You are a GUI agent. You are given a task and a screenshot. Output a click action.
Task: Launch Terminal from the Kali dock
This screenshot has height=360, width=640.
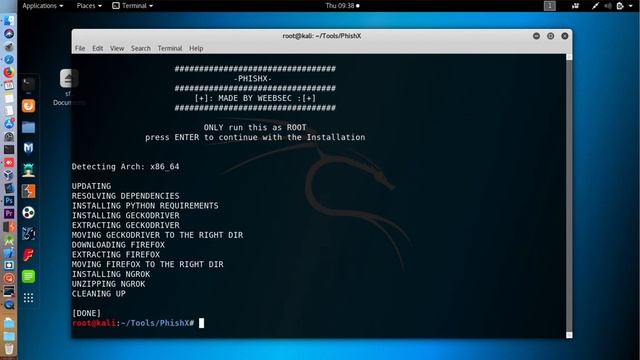pyautogui.click(x=29, y=84)
